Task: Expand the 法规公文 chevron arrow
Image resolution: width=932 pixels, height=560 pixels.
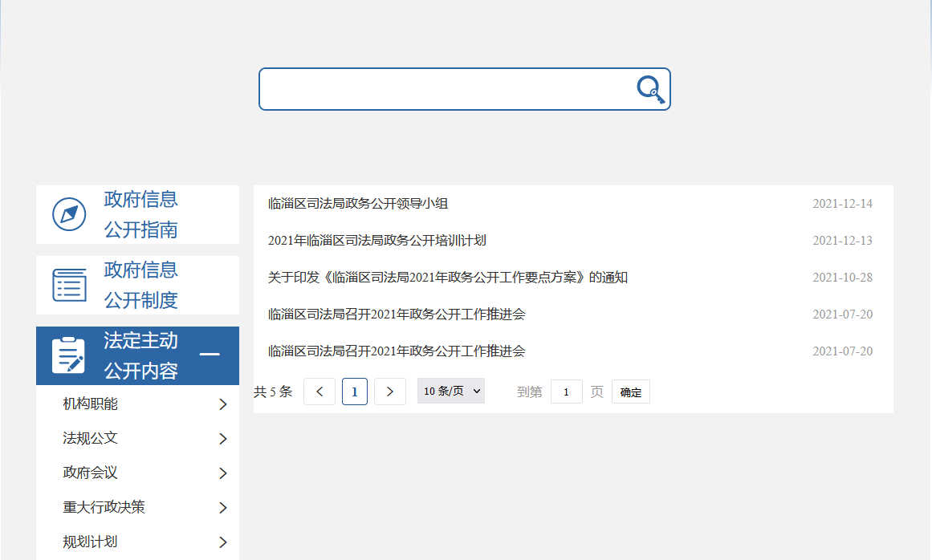Action: point(223,439)
